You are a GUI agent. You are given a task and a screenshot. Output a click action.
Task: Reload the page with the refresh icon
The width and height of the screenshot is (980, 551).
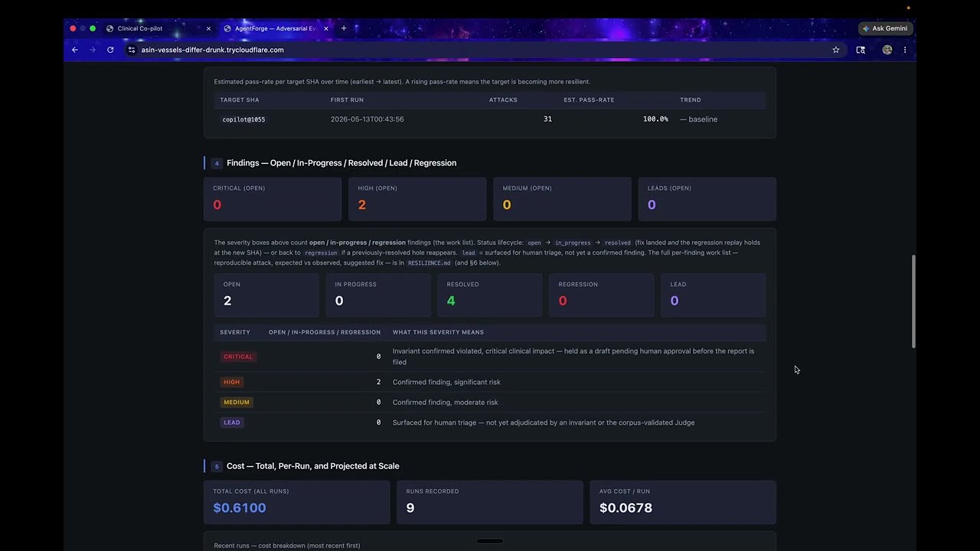point(110,50)
